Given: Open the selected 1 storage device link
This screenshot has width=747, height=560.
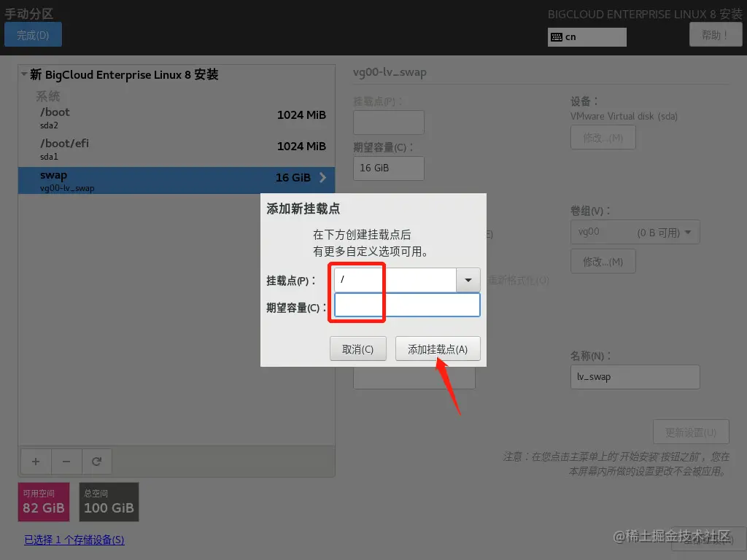Looking at the screenshot, I should pos(74,540).
